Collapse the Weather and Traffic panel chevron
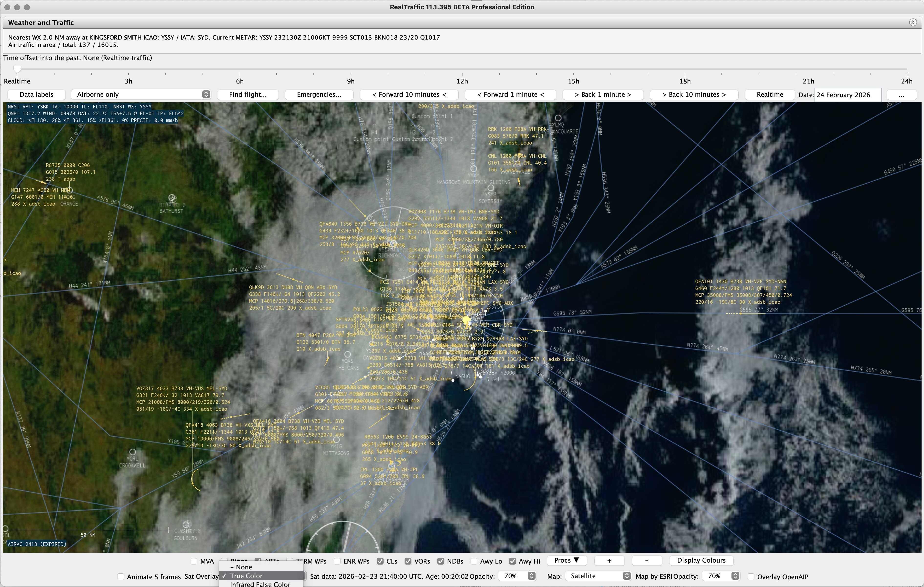Screen dimensions: 924x587 (x=913, y=22)
